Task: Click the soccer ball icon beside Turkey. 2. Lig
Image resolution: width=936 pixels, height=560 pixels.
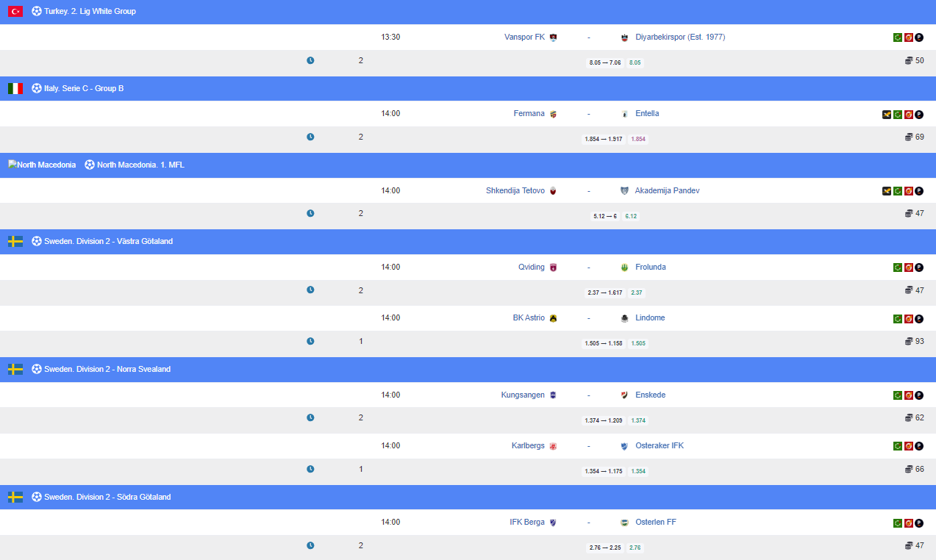Action: point(37,12)
